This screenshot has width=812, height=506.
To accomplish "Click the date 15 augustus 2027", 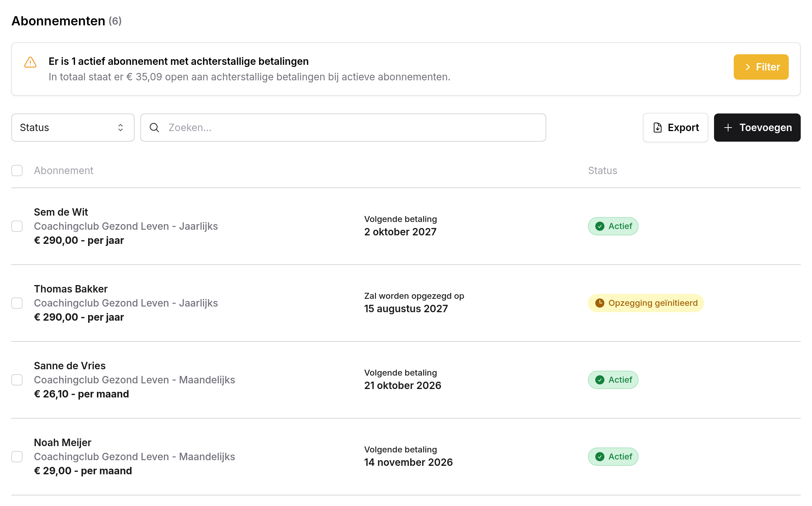I will [x=406, y=309].
